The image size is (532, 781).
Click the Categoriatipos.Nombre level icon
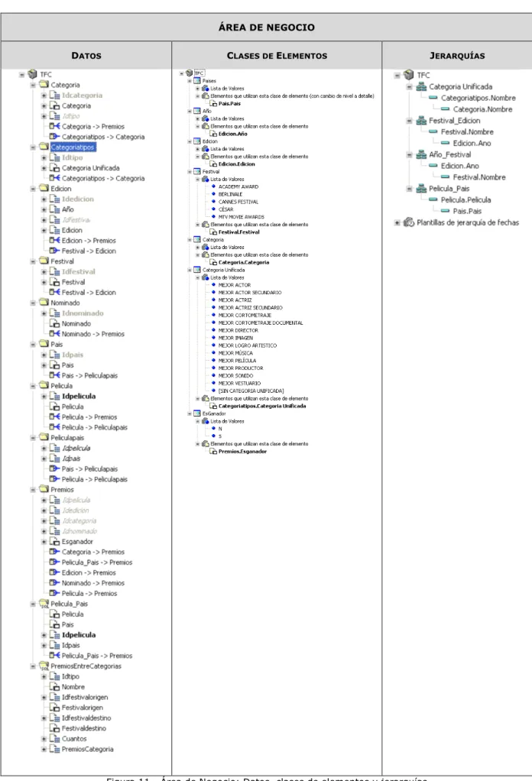(x=433, y=98)
